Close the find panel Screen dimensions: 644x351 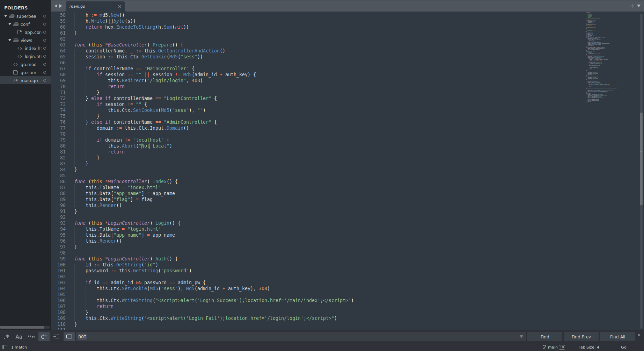[x=639, y=335]
